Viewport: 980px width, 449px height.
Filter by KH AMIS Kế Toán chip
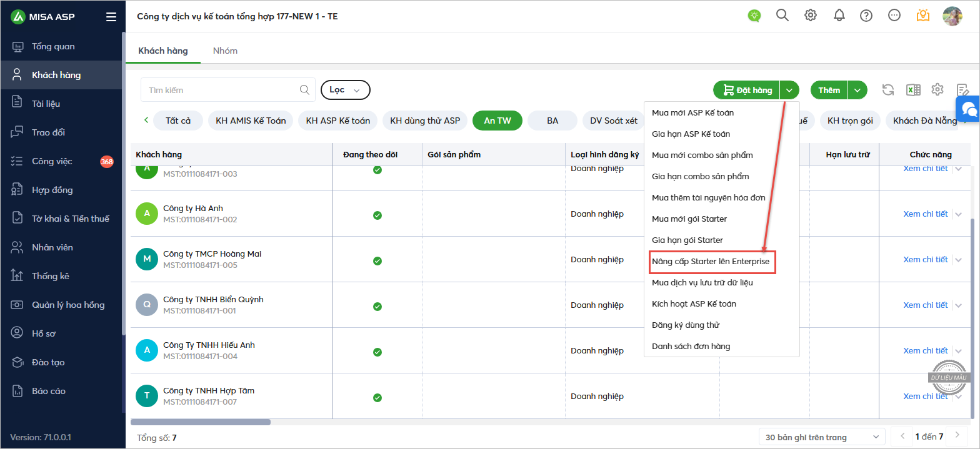click(251, 121)
